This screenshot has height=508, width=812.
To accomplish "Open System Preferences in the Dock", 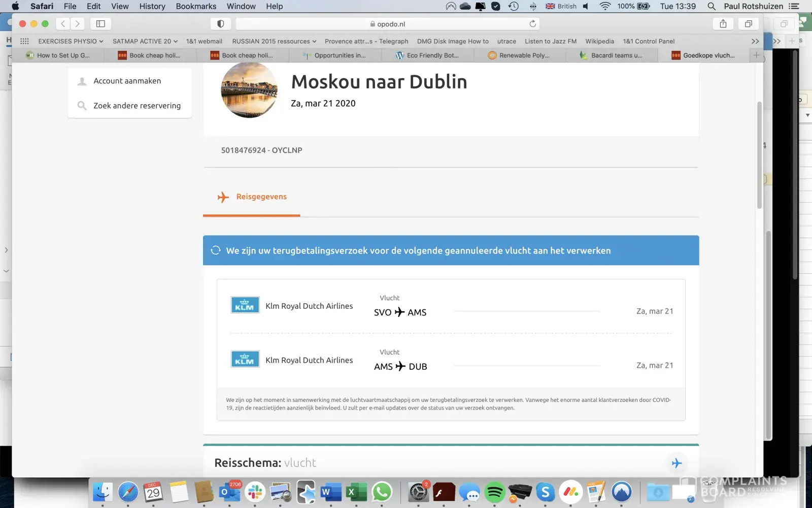I will pyautogui.click(x=419, y=492).
